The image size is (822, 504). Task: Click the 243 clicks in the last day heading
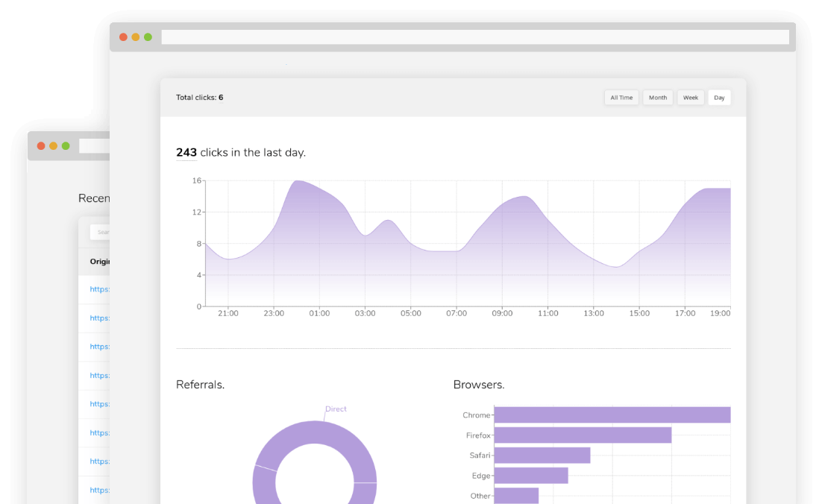pos(241,152)
